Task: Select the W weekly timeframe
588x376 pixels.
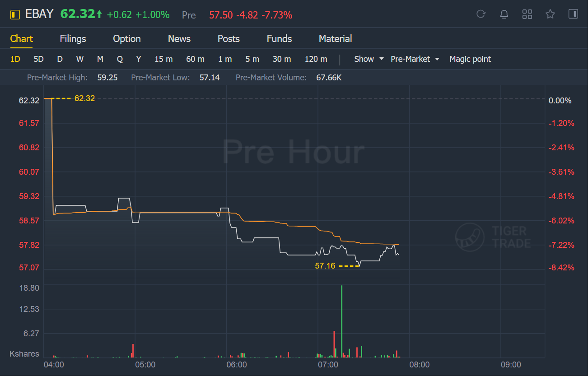Action: coord(80,59)
